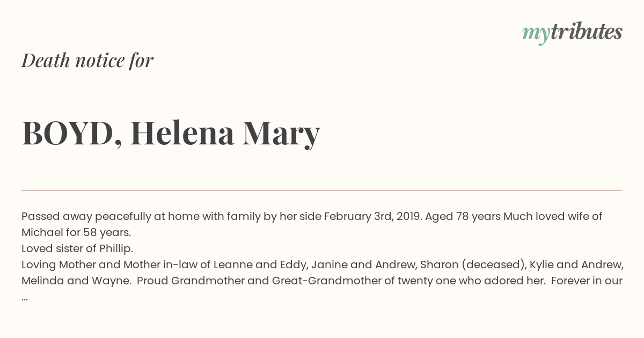Click the word "Mary" in heading
Viewport: 644px width, 338px height.
281,134
